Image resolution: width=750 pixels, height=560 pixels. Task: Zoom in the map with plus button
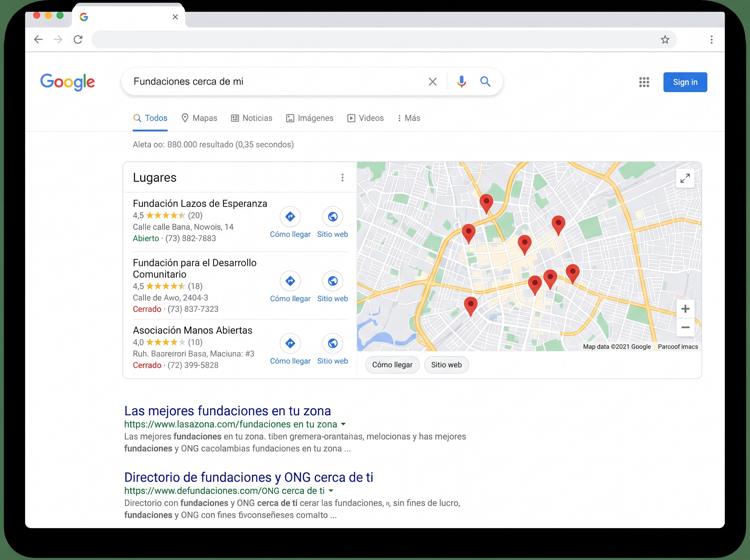point(685,309)
